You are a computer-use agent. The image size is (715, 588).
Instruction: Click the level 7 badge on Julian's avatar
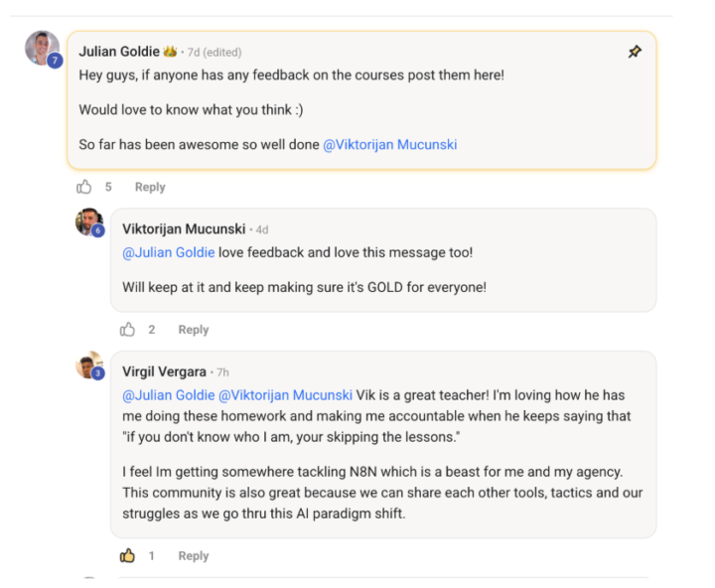[x=55, y=61]
